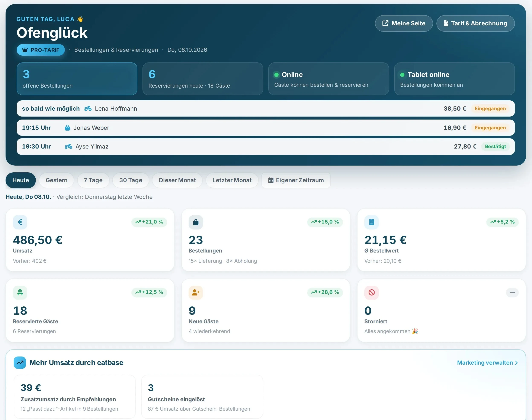Switch to Letzter Monat
This screenshot has height=420, width=532.
tap(232, 180)
